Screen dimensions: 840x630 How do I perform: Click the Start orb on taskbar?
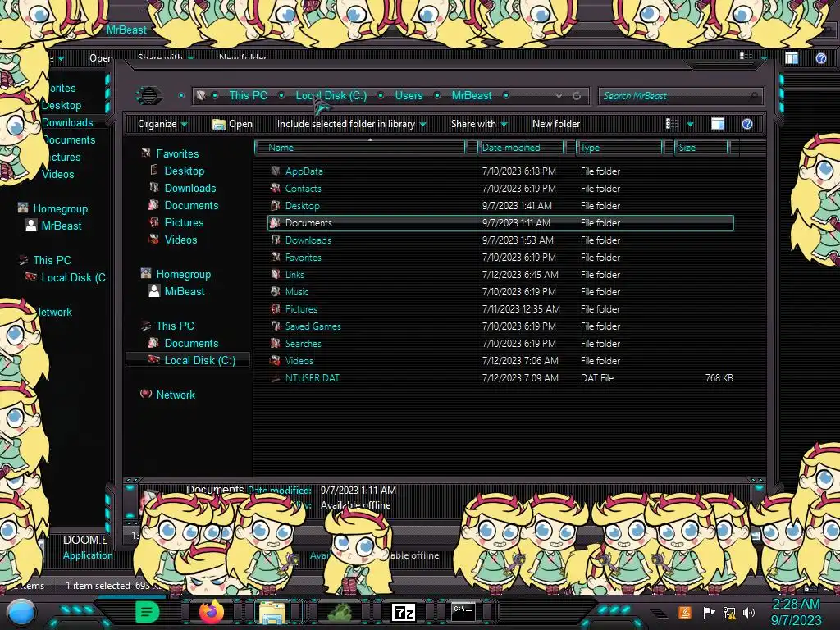(x=21, y=612)
